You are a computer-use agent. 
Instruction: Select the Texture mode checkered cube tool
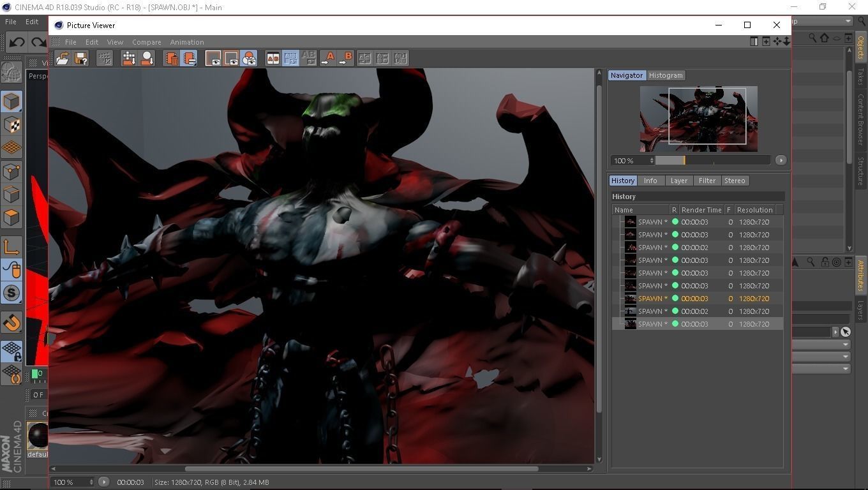click(11, 124)
